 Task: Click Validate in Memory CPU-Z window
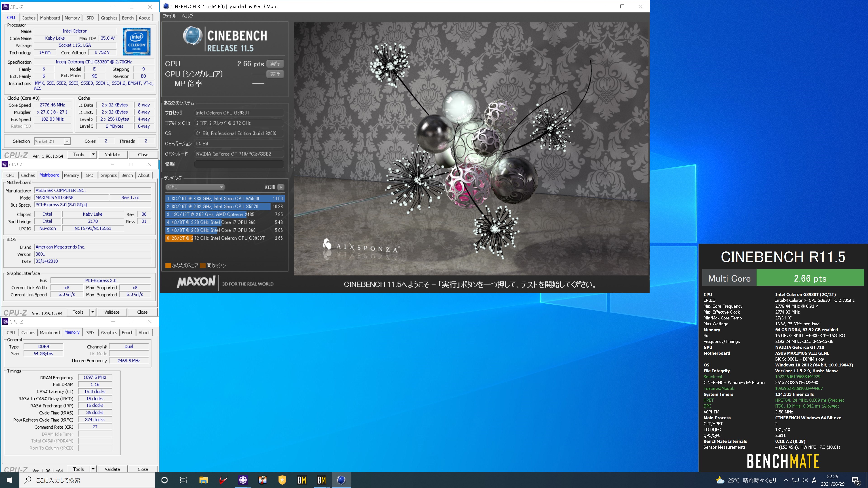click(112, 469)
